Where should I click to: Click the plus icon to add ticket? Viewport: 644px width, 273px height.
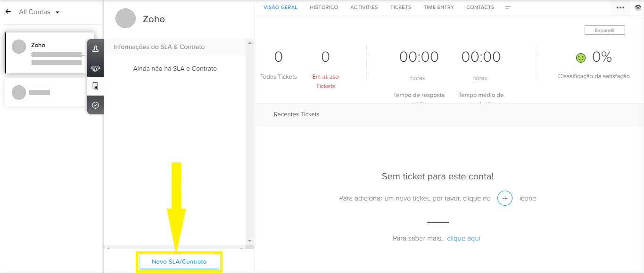click(505, 198)
